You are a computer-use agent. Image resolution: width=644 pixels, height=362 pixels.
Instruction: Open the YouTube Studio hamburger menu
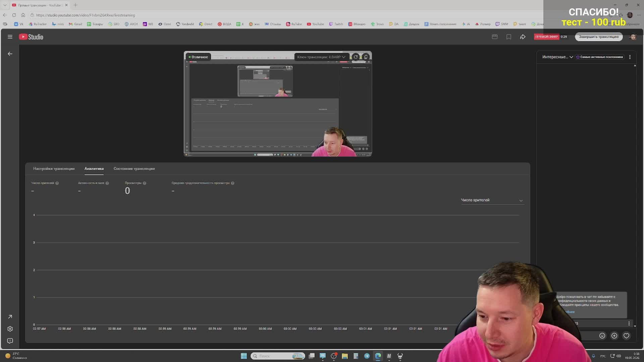coord(10,37)
